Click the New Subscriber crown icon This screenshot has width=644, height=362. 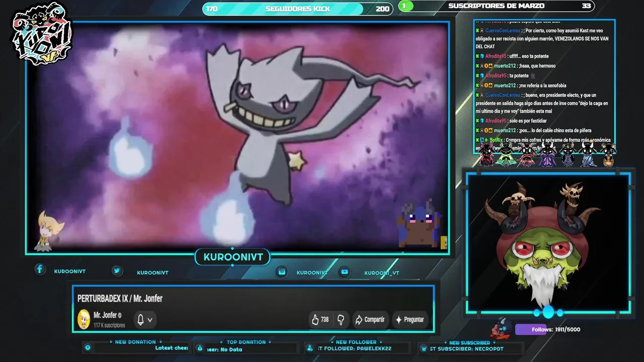click(424, 348)
